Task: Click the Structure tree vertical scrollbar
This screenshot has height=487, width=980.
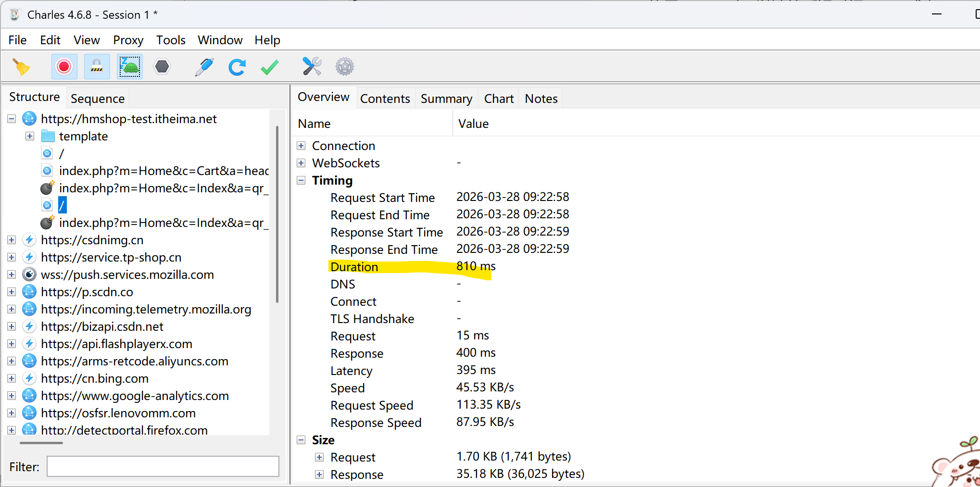Action: tap(277, 214)
